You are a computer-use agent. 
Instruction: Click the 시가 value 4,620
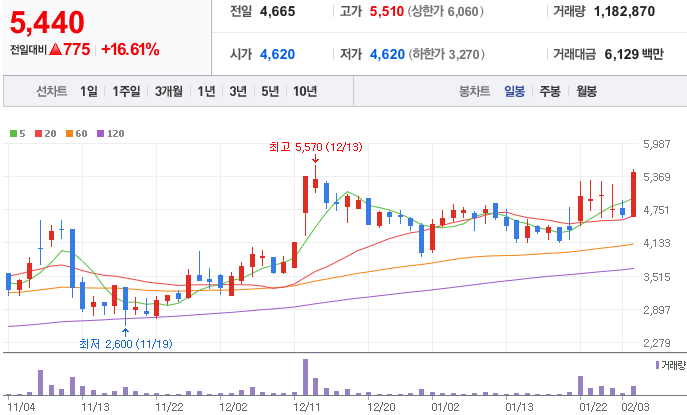point(277,54)
